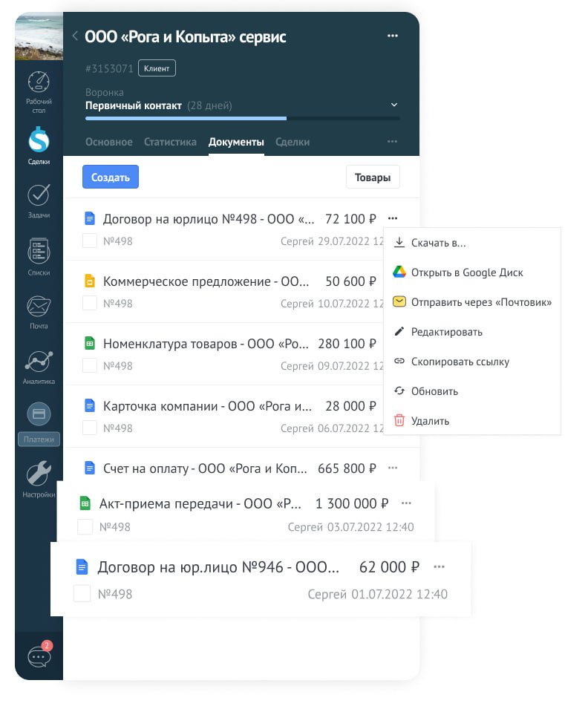Viewport: 588px width, 712px height.
Task: Click the Создать button
Action: pyautogui.click(x=110, y=177)
